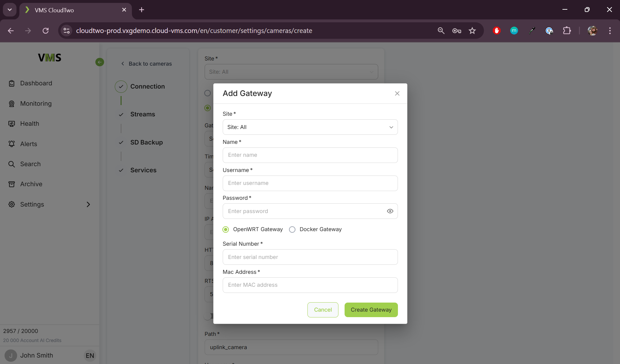Open Monitoring via its webcam icon

12,104
